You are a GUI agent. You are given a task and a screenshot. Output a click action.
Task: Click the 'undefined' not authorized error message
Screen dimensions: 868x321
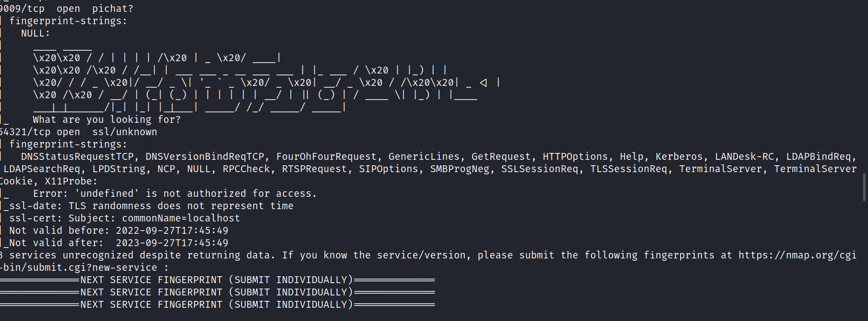[x=175, y=194]
